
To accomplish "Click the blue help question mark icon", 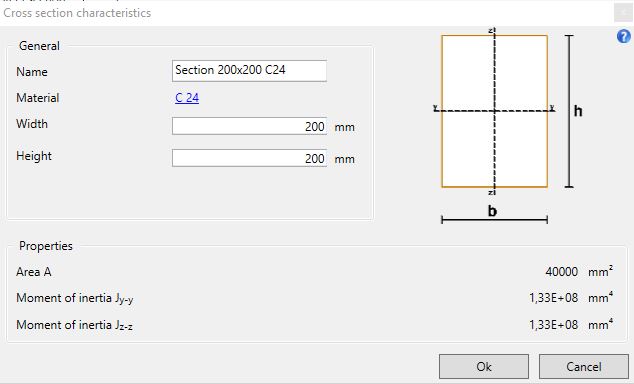I will pos(623,36).
